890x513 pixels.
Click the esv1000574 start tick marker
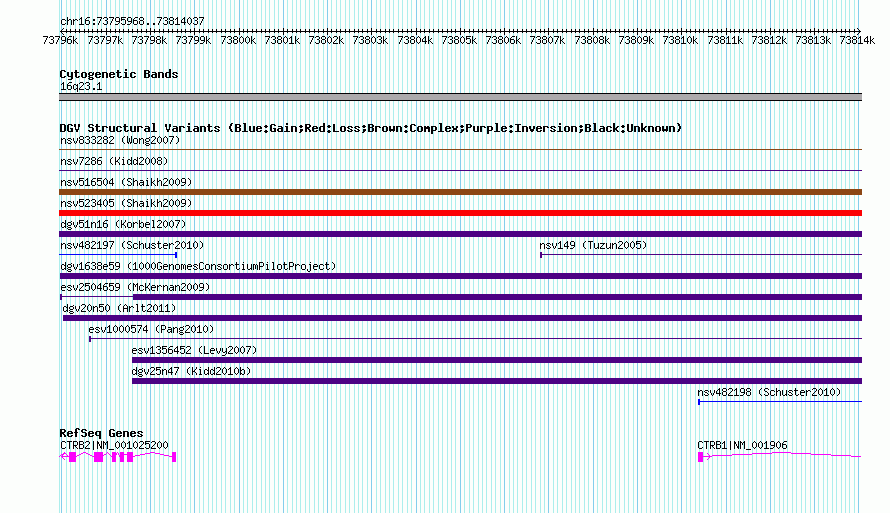90,339
